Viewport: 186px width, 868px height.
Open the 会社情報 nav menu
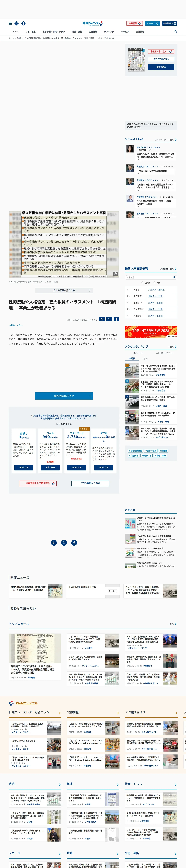pos(140,32)
